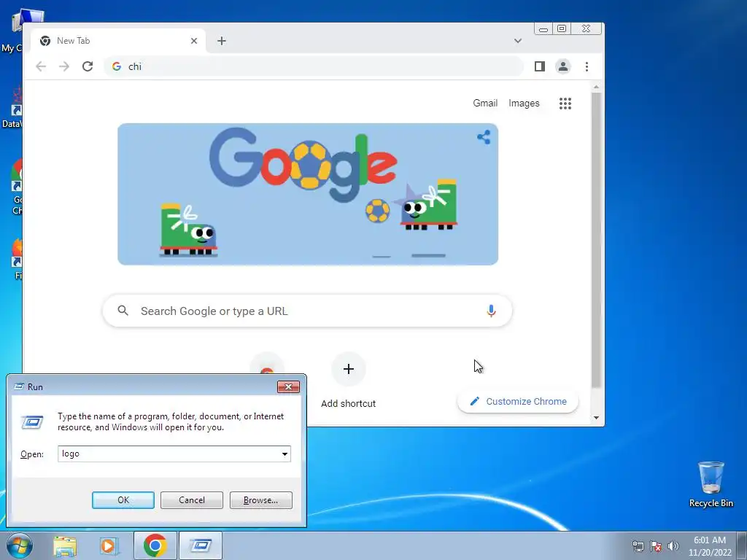Open Gmail link
The image size is (747, 560).
coord(485,103)
